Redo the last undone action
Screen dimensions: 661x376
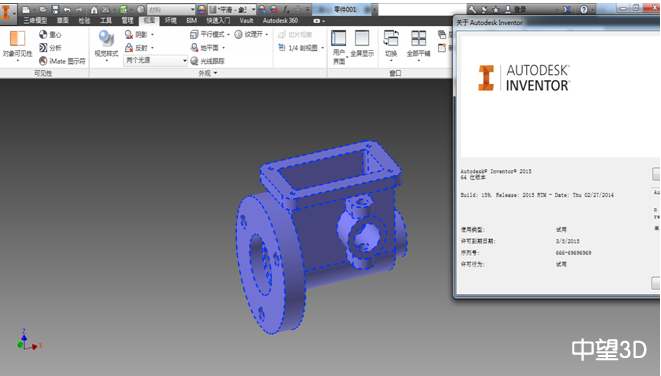click(x=79, y=9)
